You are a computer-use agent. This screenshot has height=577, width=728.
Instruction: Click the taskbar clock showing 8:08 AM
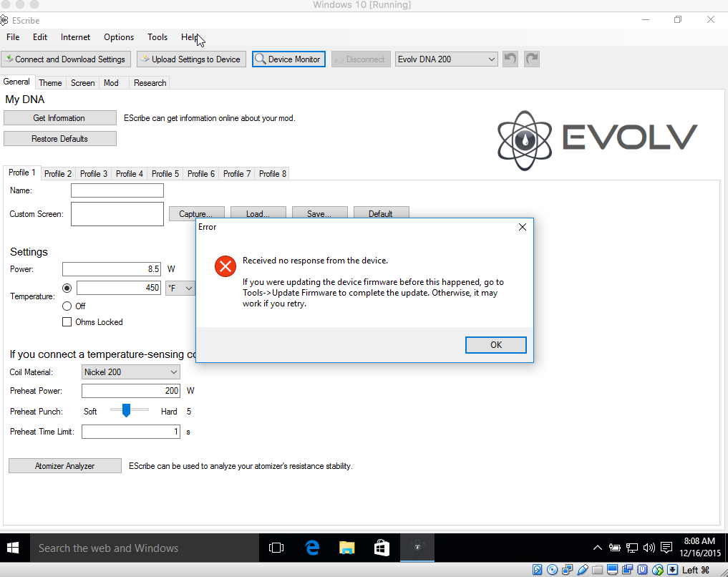(699, 548)
